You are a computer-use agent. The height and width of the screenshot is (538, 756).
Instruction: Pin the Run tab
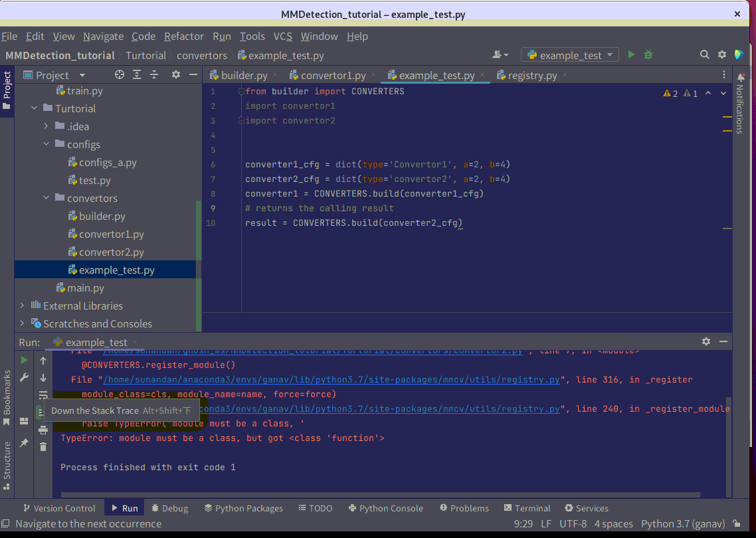tap(24, 442)
